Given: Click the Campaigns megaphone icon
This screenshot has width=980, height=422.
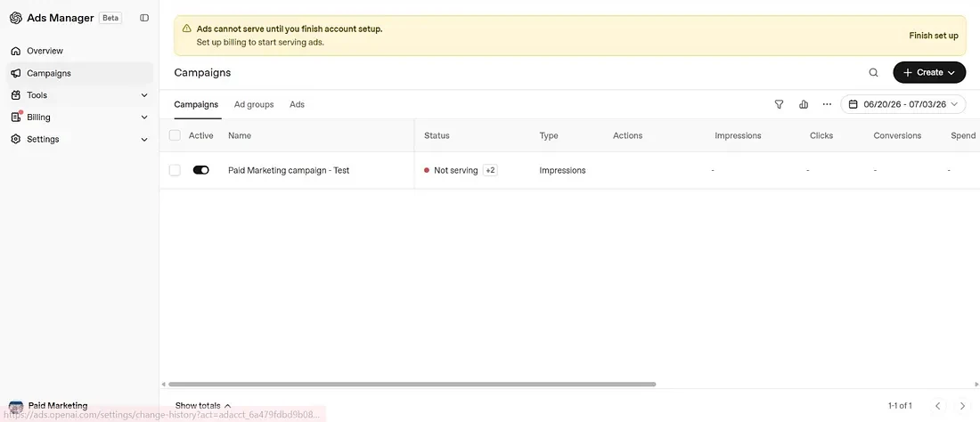Looking at the screenshot, I should [16, 73].
